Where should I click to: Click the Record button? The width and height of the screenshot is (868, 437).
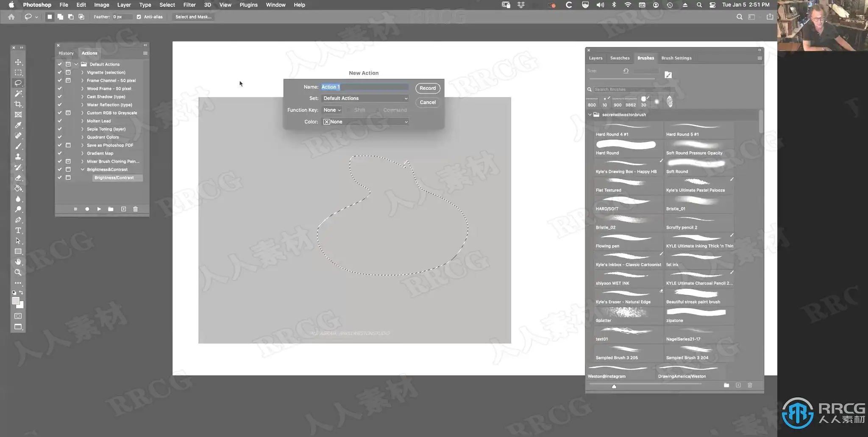tap(428, 88)
